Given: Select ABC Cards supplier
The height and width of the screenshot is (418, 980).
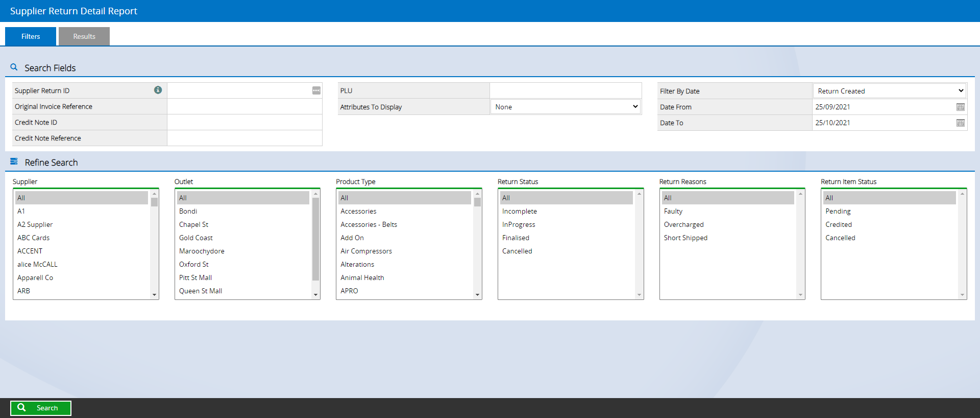Looking at the screenshot, I should pyautogui.click(x=82, y=238).
